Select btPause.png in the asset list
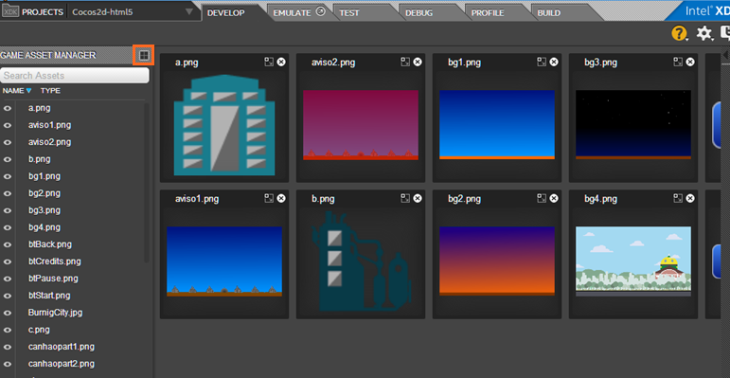730x378 pixels. coord(53,278)
